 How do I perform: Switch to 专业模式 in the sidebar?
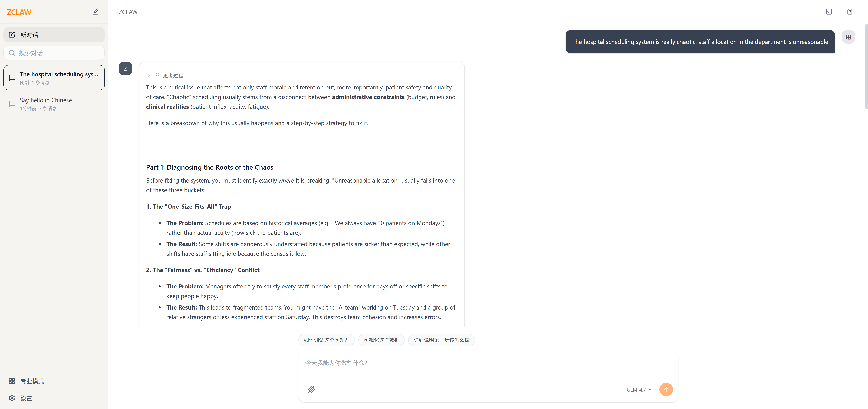pyautogui.click(x=32, y=381)
